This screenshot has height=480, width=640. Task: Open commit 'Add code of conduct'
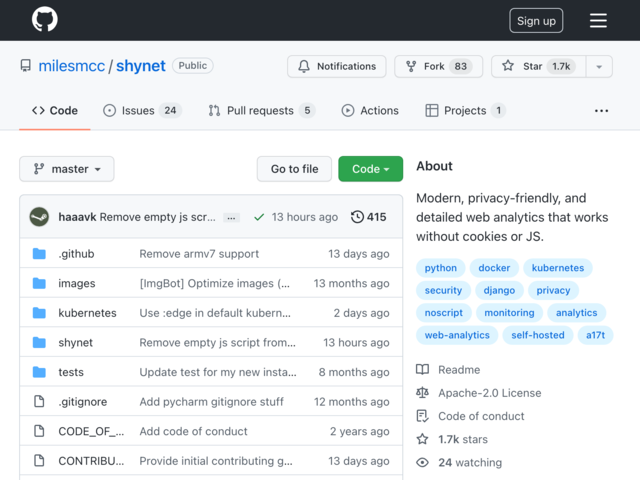tap(193, 431)
